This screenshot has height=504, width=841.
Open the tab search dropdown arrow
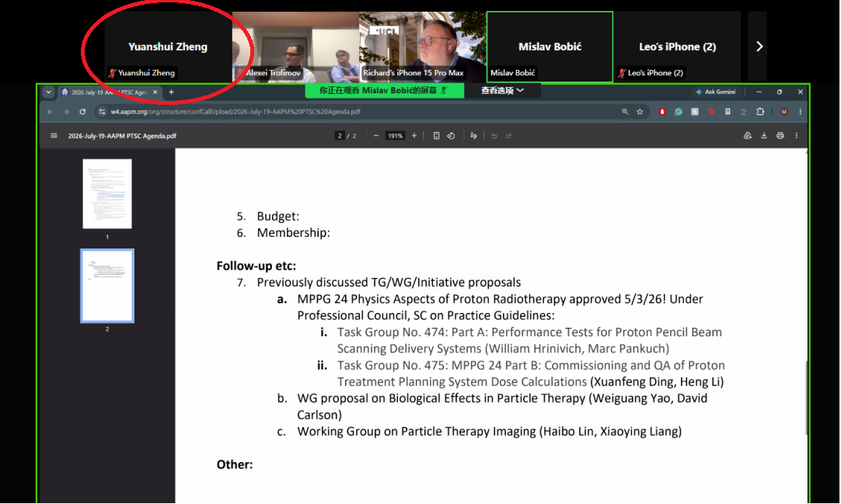click(49, 92)
